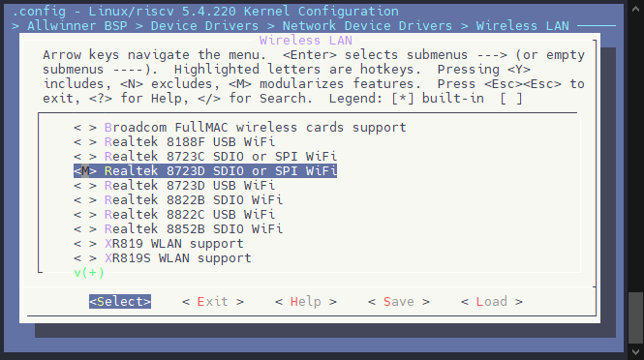Toggle Broadcom FullMAC wireless cards support option
This screenshot has height=360, width=644.
(x=240, y=127)
